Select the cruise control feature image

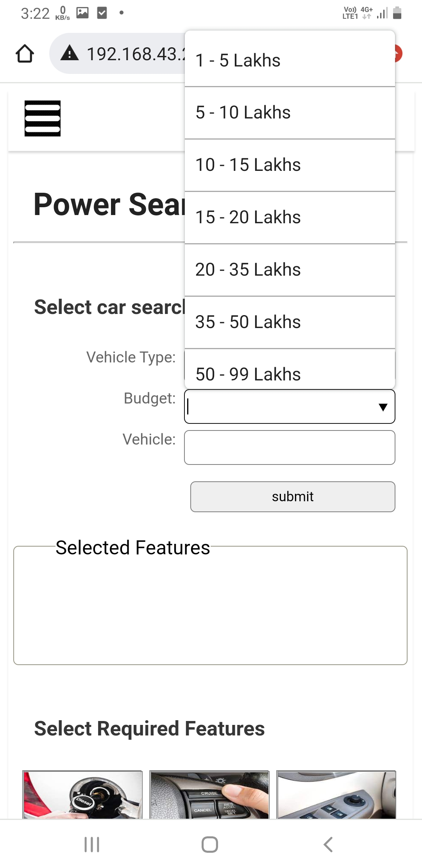(209, 795)
